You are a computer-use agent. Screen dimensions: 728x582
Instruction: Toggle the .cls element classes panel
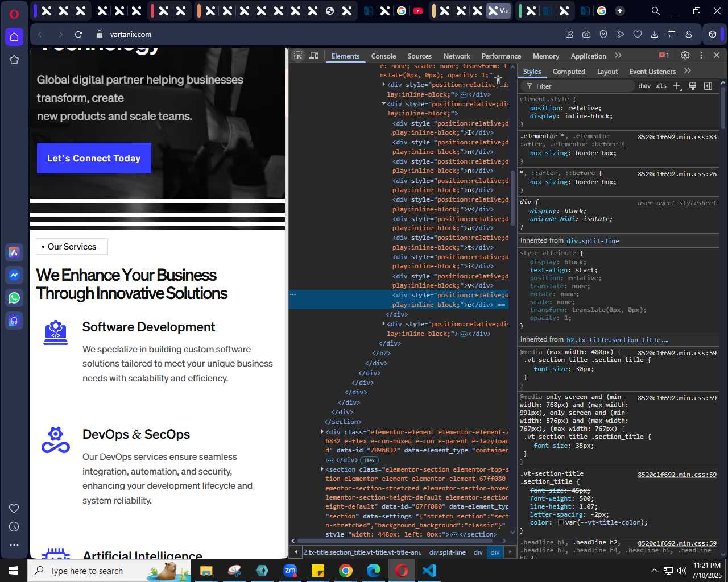[661, 86]
